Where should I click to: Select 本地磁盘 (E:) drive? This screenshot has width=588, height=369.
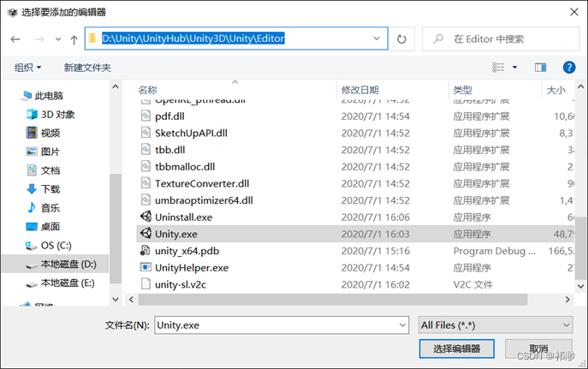point(61,283)
